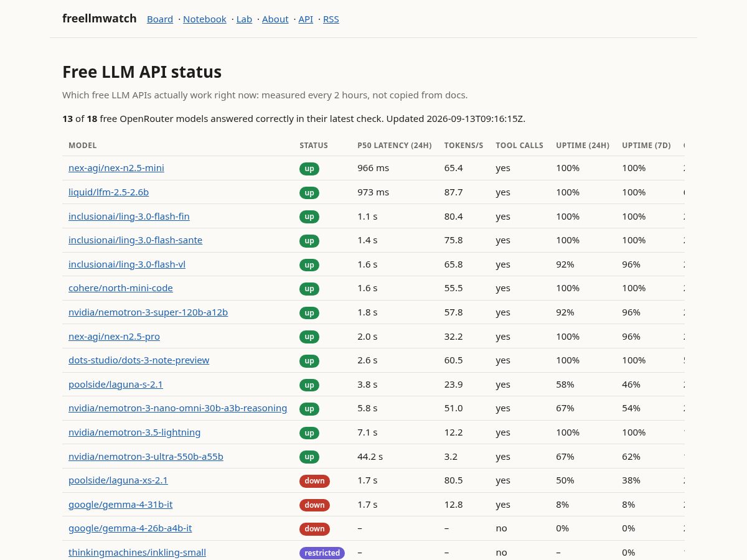This screenshot has height=560, width=747.
Task: Open nex-agi/nex-n2.5-pro model link
Action: click(x=114, y=337)
